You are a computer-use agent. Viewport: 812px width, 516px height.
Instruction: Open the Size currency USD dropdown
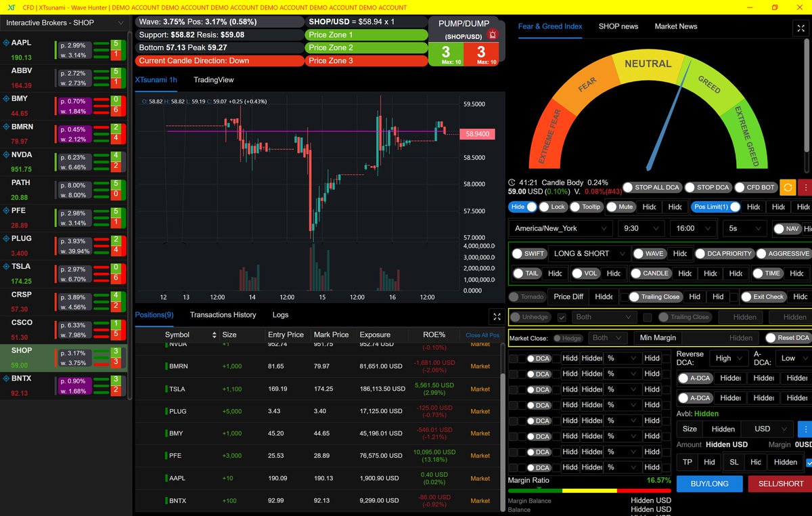(768, 429)
